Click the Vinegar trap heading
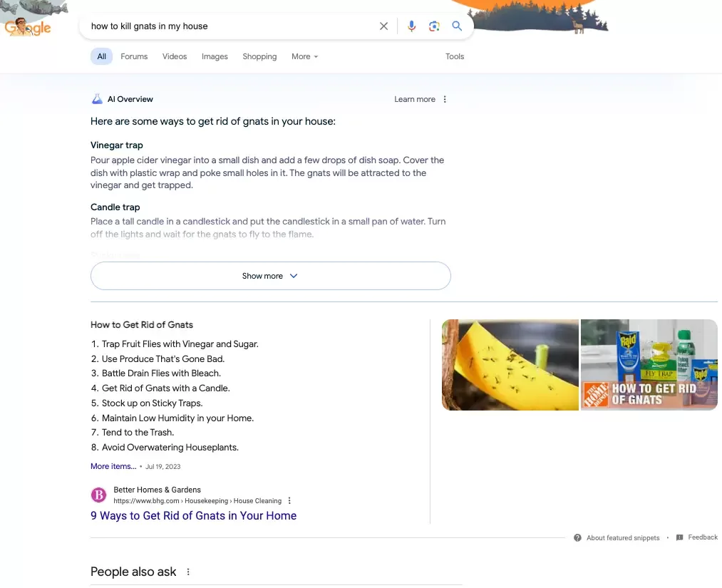This screenshot has width=722, height=588. point(116,145)
